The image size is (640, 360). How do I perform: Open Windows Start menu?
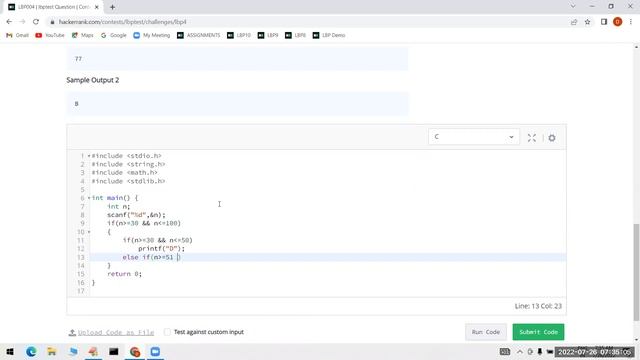click(x=10, y=351)
